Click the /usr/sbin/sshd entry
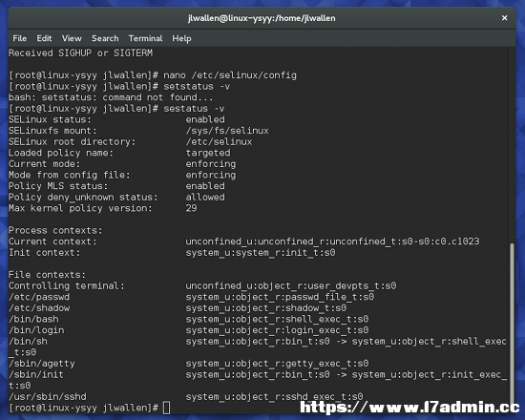The height and width of the screenshot is (420, 525). 48,396
